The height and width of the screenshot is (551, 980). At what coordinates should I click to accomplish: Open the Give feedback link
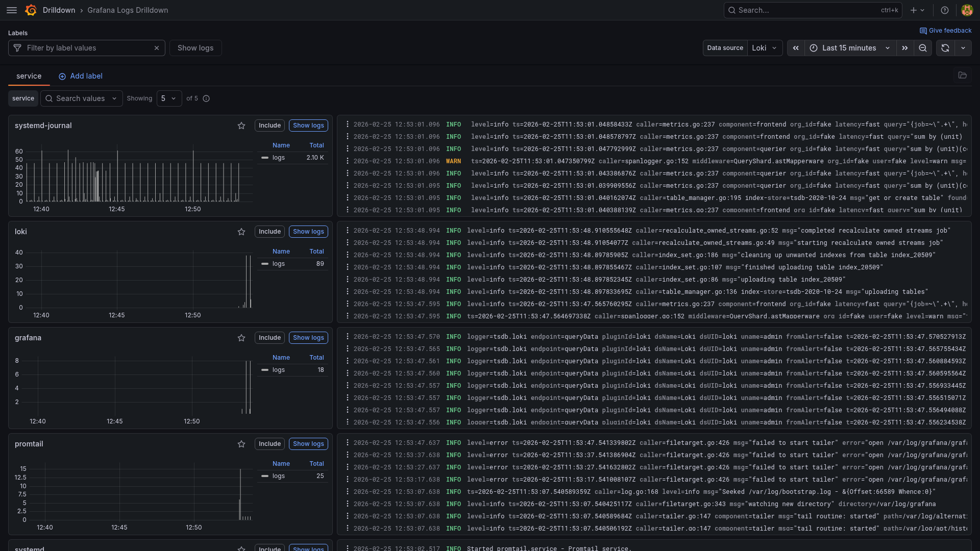(945, 31)
